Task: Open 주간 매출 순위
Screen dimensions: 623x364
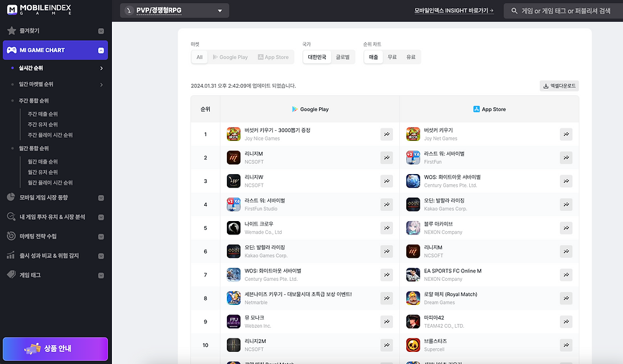Action: tap(43, 114)
